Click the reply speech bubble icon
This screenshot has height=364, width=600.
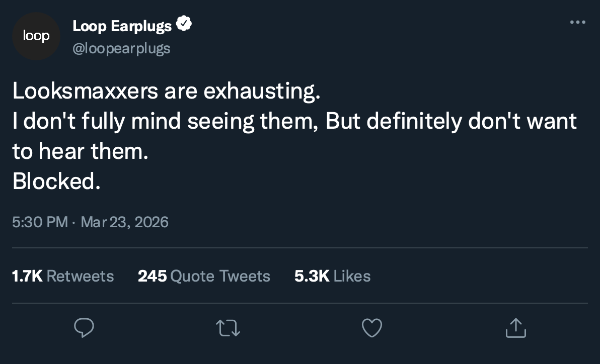(84, 328)
